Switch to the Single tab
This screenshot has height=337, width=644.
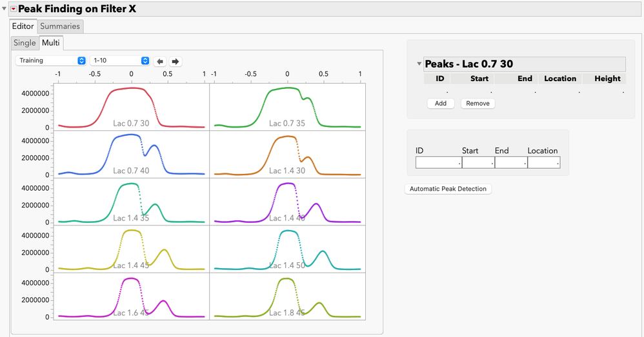25,43
